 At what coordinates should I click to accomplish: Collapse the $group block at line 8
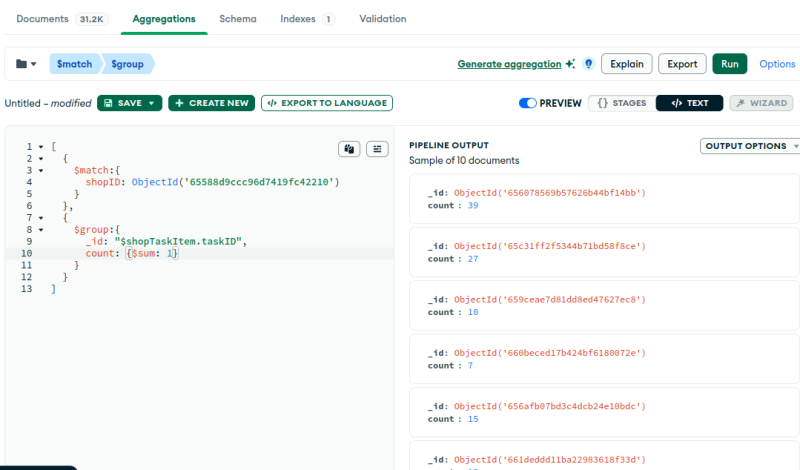point(41,229)
